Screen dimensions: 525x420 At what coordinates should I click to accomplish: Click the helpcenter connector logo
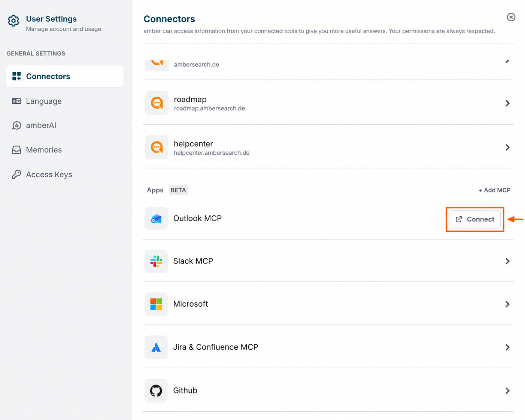157,147
